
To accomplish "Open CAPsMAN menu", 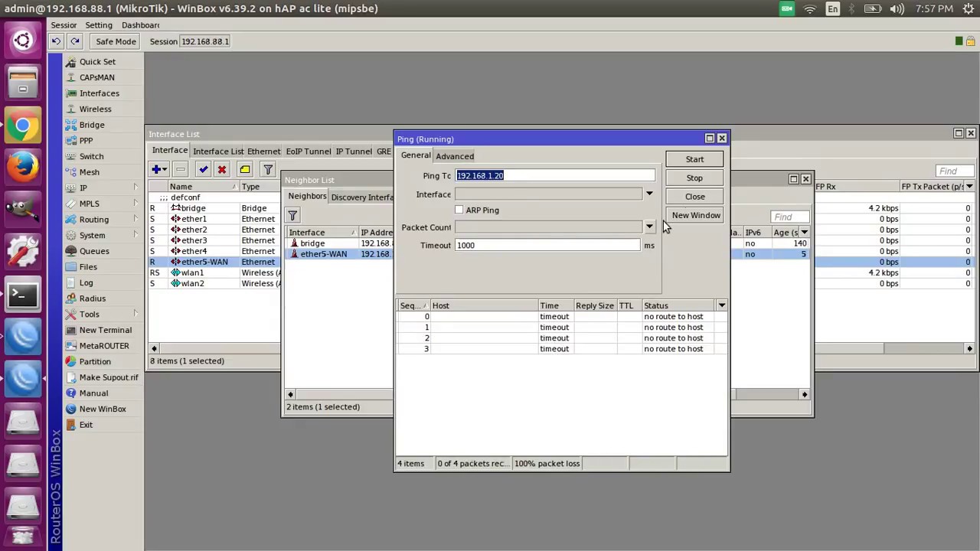I will 96,77.
